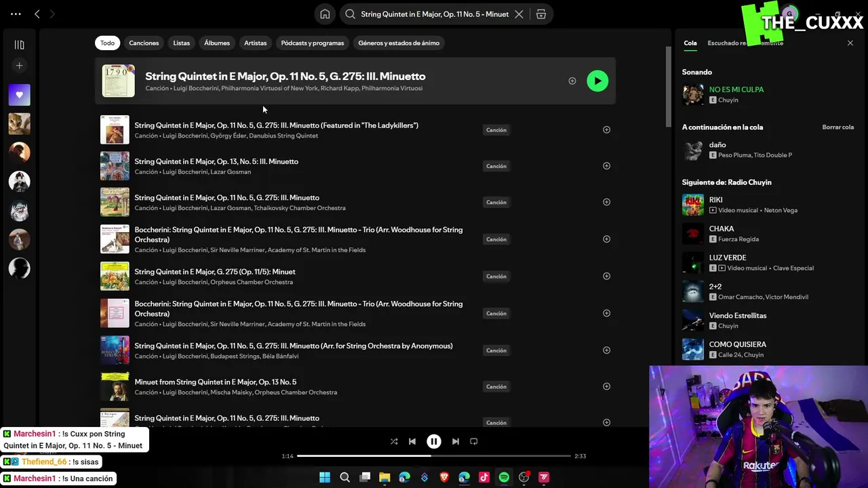Filter results by Géneros y estados de ánimo
868x488 pixels.
pyautogui.click(x=399, y=43)
